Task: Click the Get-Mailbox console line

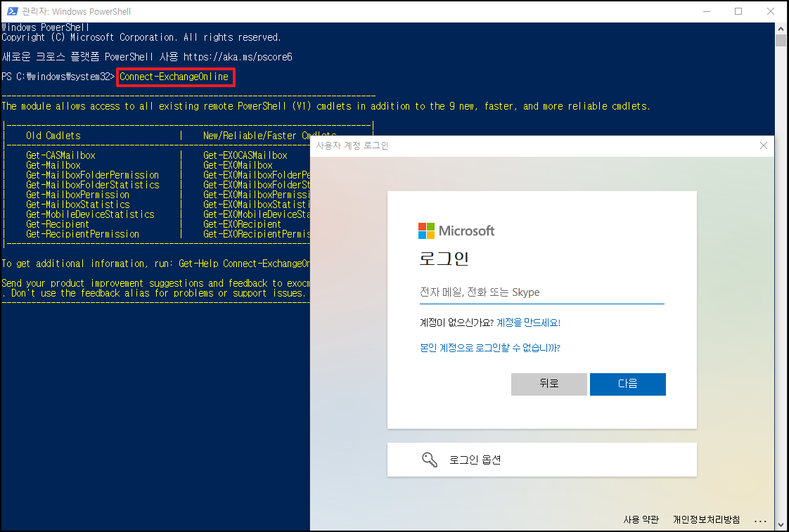Action: (x=53, y=165)
